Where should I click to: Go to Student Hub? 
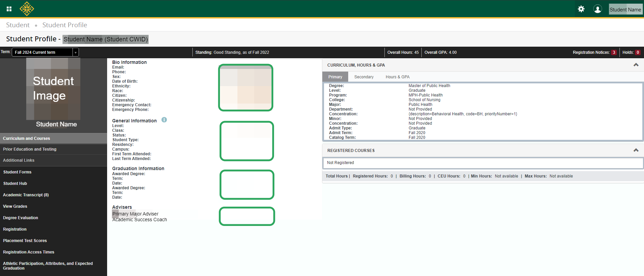coord(15,184)
